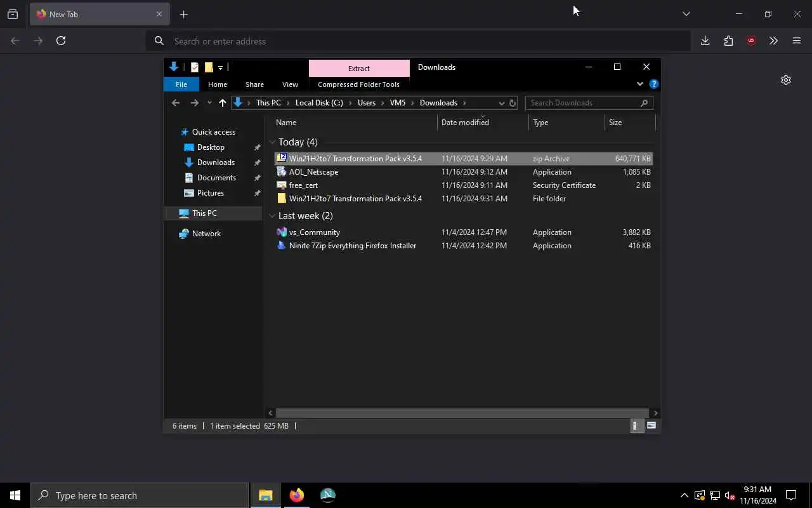Open the uBlock Origin extension icon
Image resolution: width=812 pixels, height=508 pixels.
[x=751, y=41]
